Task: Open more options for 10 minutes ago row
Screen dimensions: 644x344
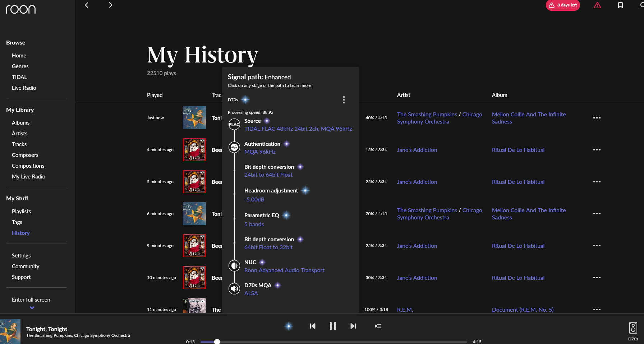Action: click(597, 278)
